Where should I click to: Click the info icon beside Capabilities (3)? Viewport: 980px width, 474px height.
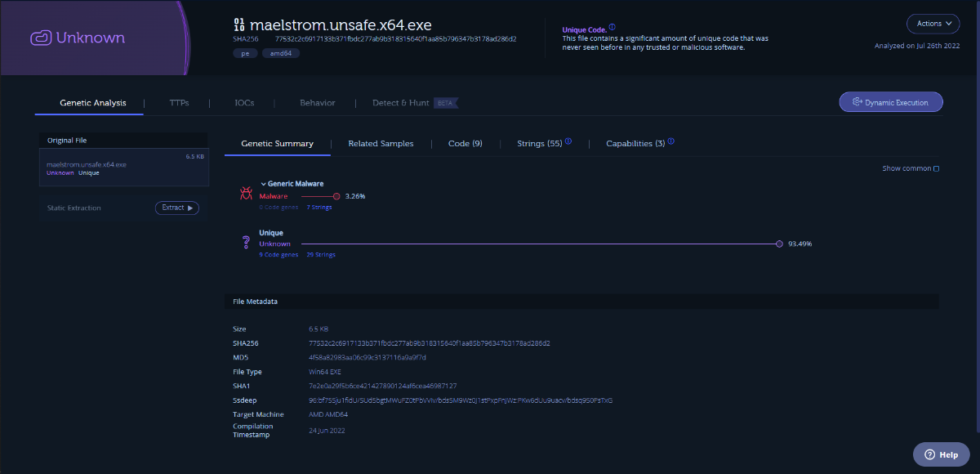point(671,141)
